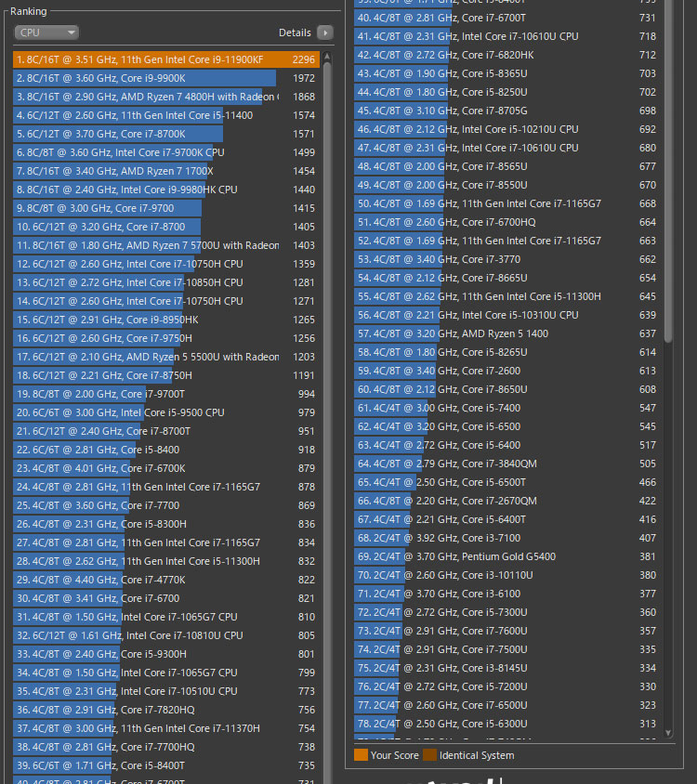Select the Core i5-8300H row ranked 26
697x784 pixels.
point(166,524)
